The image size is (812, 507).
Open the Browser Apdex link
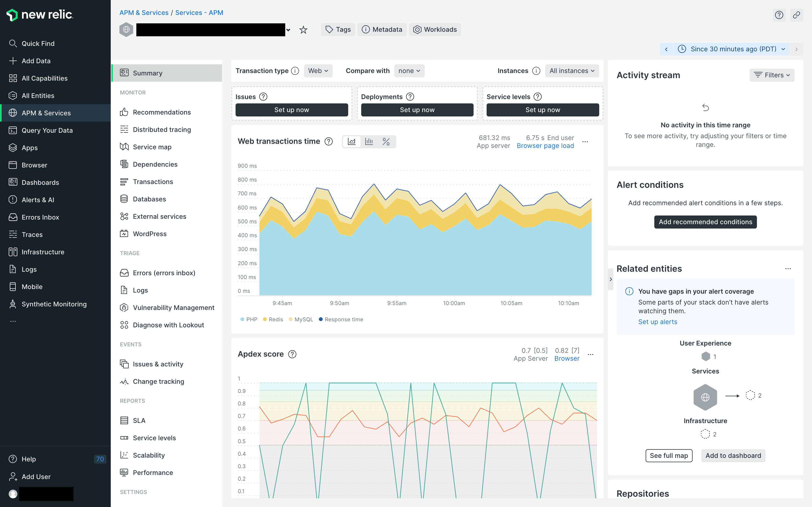[x=567, y=359]
